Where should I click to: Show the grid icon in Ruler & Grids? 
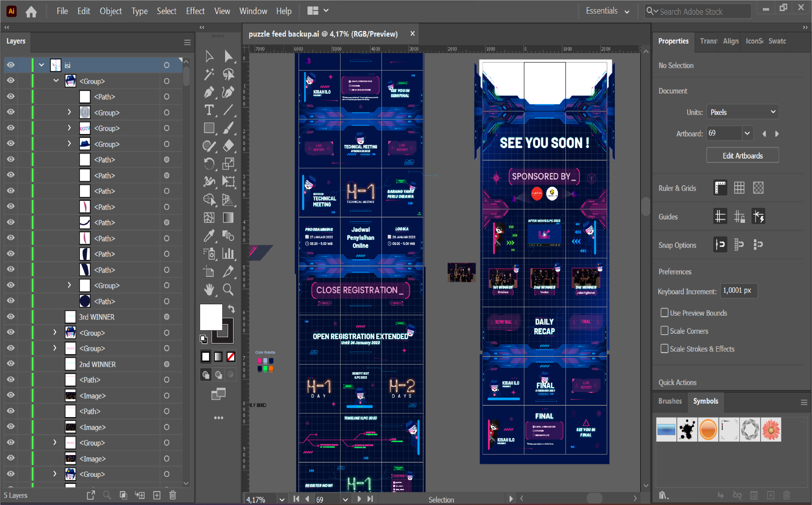739,188
